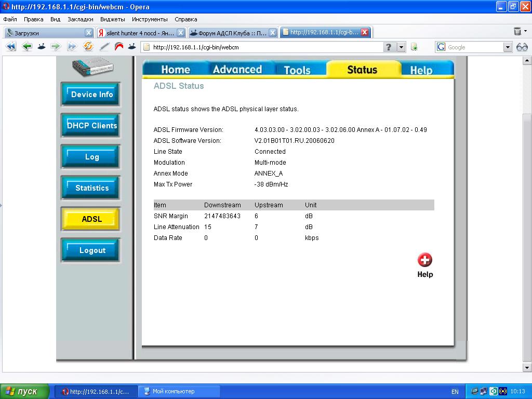Click the DHCP Clients button
The image size is (532, 399).
91,126
